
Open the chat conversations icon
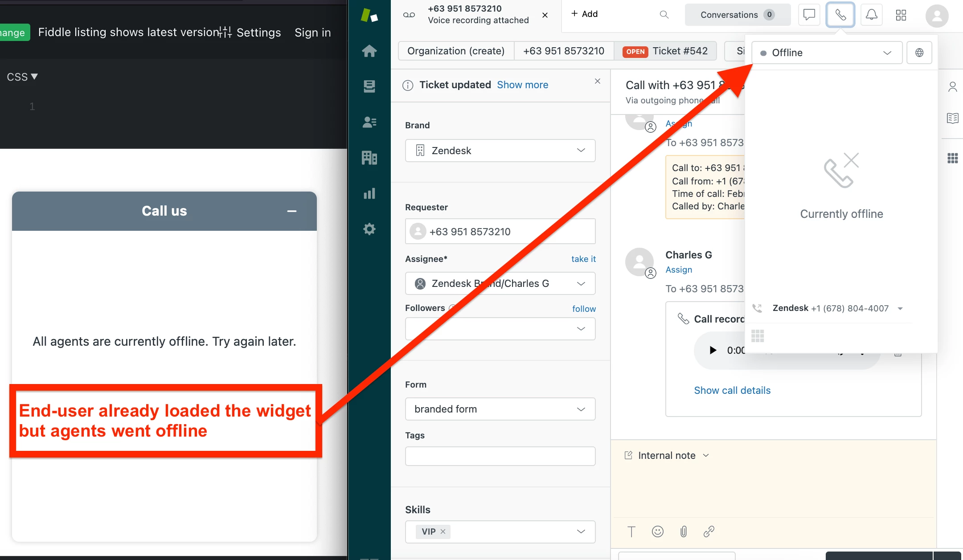pyautogui.click(x=809, y=15)
